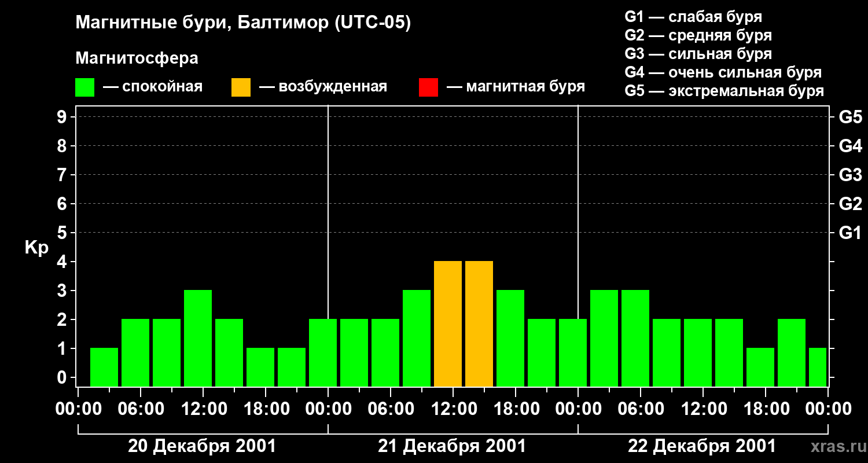
Task: Click the '— спокойная' legend label
Action: tap(153, 87)
